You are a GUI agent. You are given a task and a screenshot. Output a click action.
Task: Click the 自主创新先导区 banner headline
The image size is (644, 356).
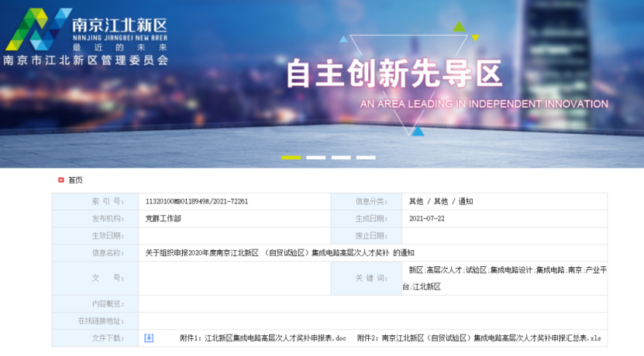click(394, 74)
